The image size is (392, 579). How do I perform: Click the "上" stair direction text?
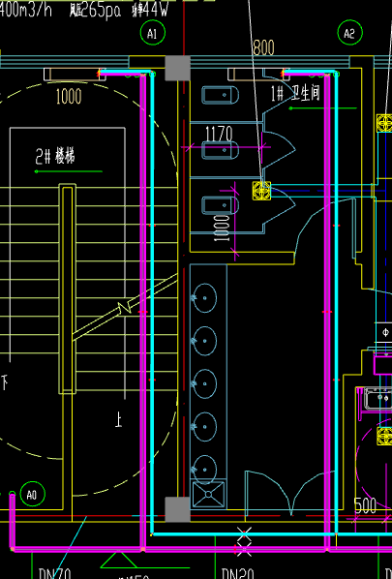pyautogui.click(x=118, y=420)
